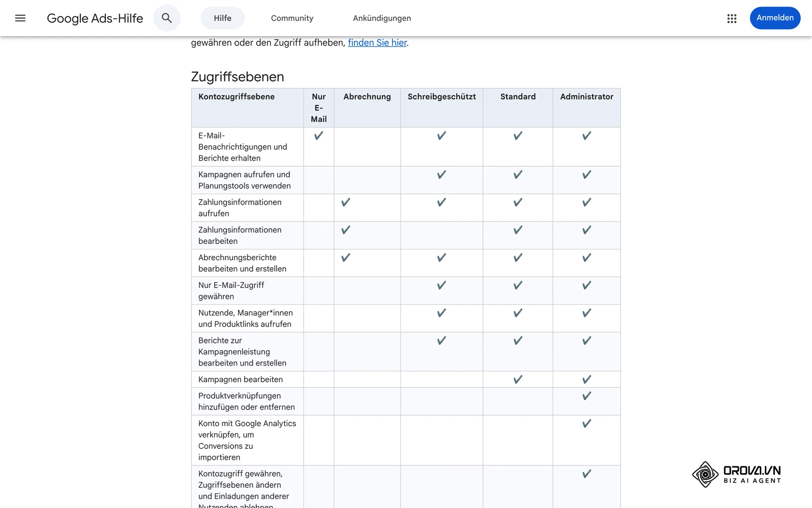812x508 pixels.
Task: Click Nur E-Mail checkmark in E-Mail-Benachrichtigungen row
Action: [319, 136]
